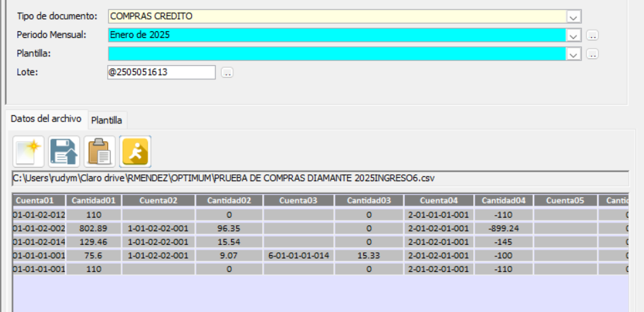Viewport: 644px width, 312px height.
Task: Click the floppy disk load file icon
Action: 64,151
